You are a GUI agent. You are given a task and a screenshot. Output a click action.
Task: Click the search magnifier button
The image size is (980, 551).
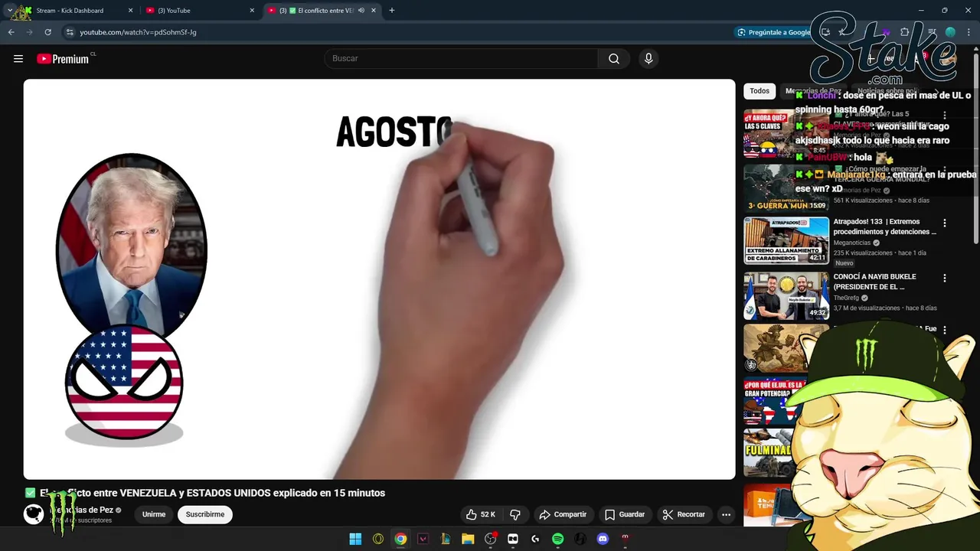coord(614,59)
